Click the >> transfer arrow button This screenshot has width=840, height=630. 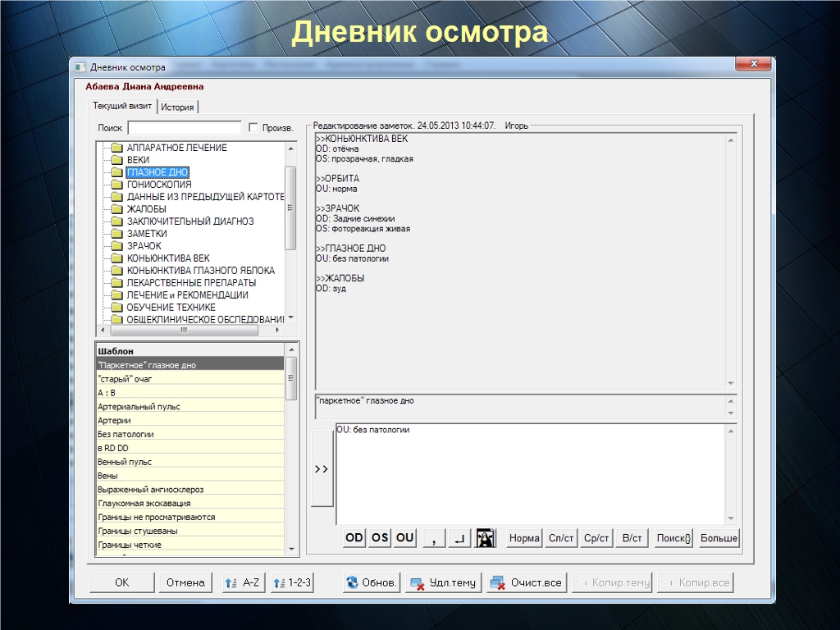[322, 469]
